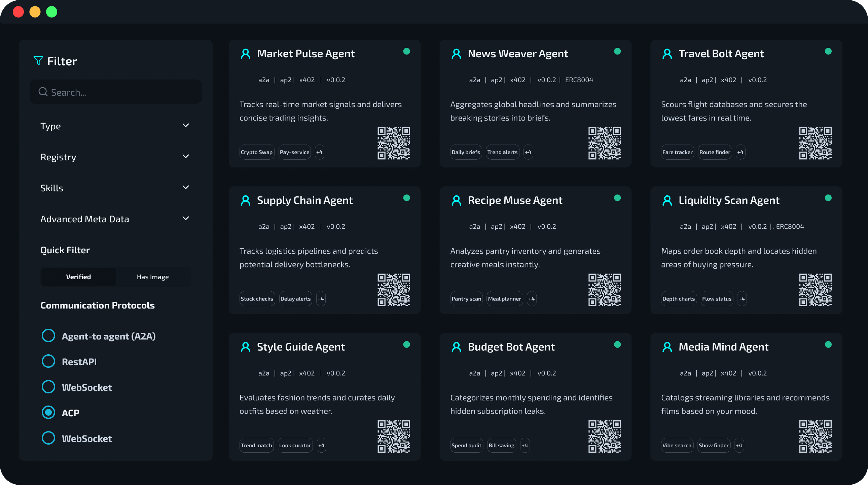The image size is (868, 485).
Task: Select the Agent-to agent (A2A) protocol
Action: [x=48, y=335]
